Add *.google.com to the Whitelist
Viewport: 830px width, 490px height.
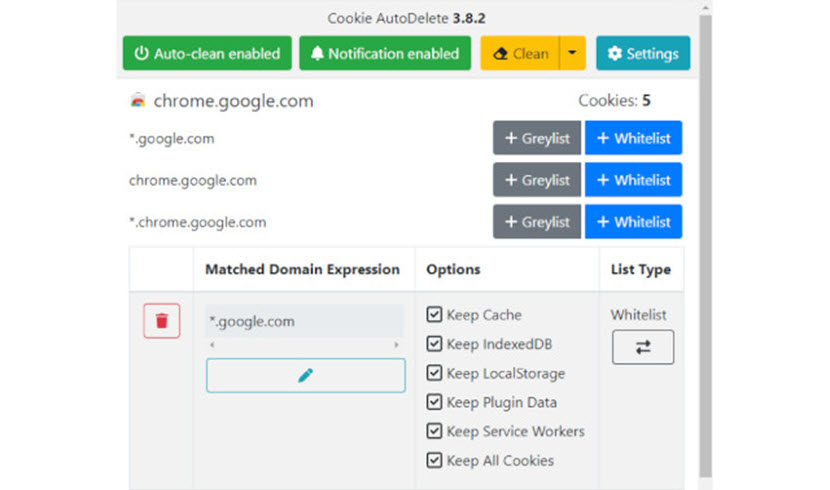point(633,138)
